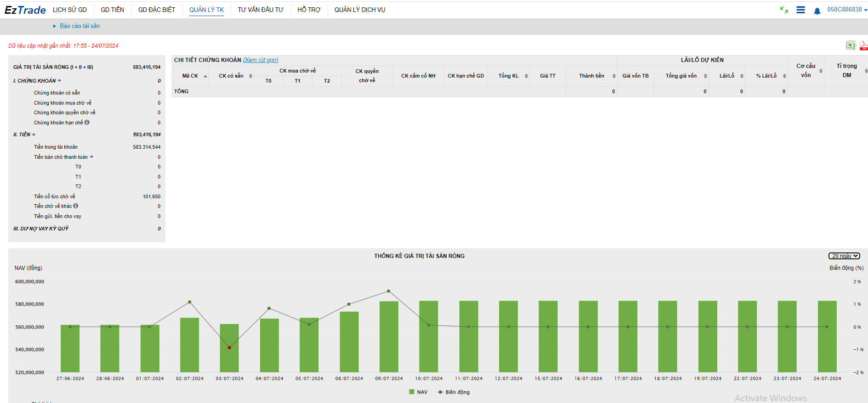
Task: Click Tiền cổ tức chờ về row
Action: click(x=87, y=196)
